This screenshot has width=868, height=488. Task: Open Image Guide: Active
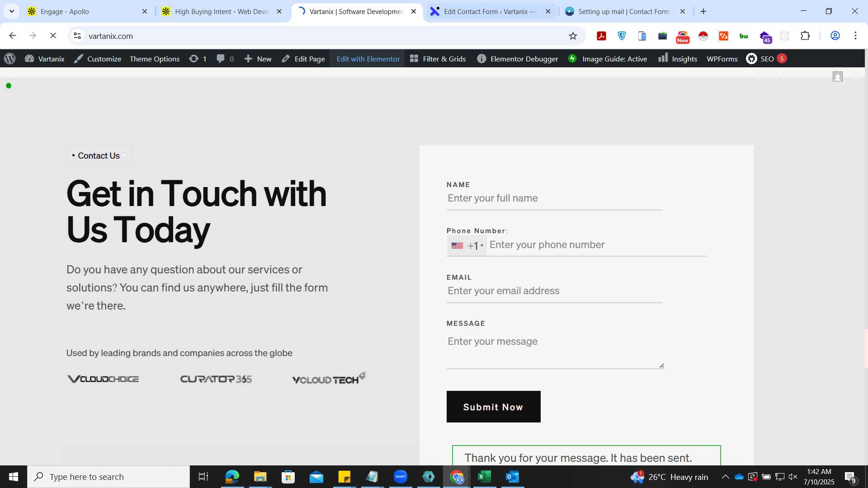pos(608,59)
